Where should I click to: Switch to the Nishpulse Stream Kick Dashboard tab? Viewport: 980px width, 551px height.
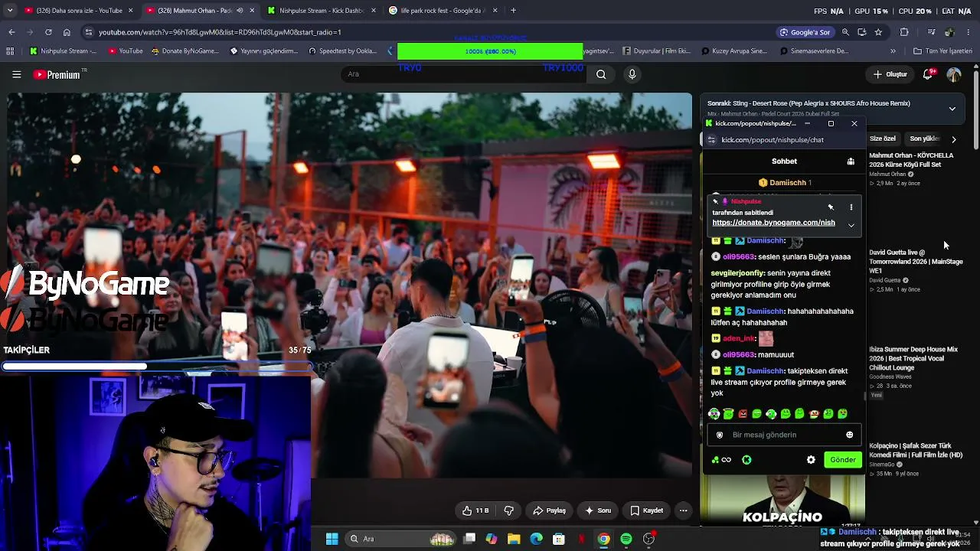pos(320,11)
